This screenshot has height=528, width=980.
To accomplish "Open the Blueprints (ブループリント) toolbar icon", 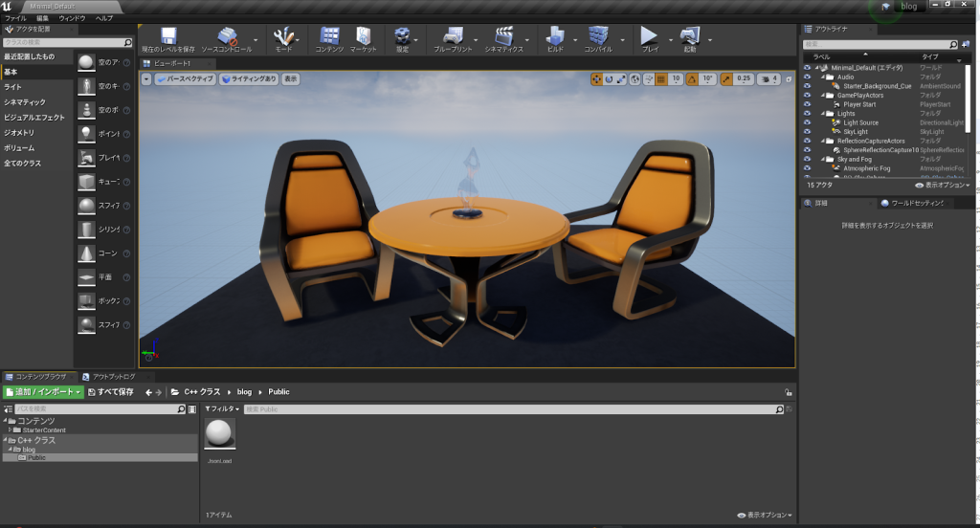I will pos(451,36).
